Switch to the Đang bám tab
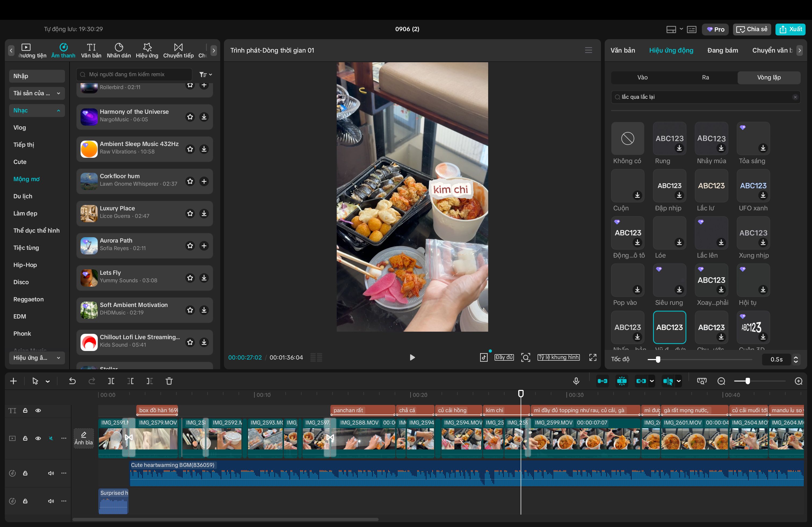Viewport: 812px width, 527px height. pyautogui.click(x=723, y=50)
